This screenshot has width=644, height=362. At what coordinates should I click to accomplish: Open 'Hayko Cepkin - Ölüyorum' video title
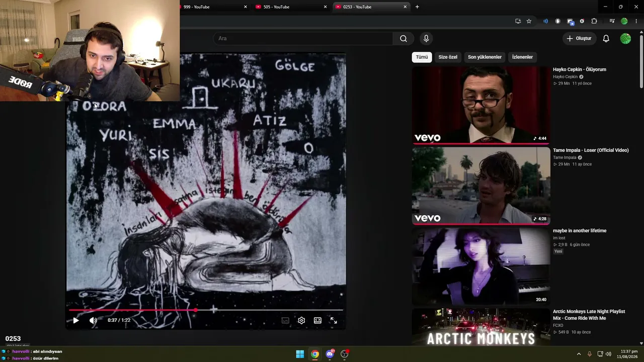tap(580, 69)
